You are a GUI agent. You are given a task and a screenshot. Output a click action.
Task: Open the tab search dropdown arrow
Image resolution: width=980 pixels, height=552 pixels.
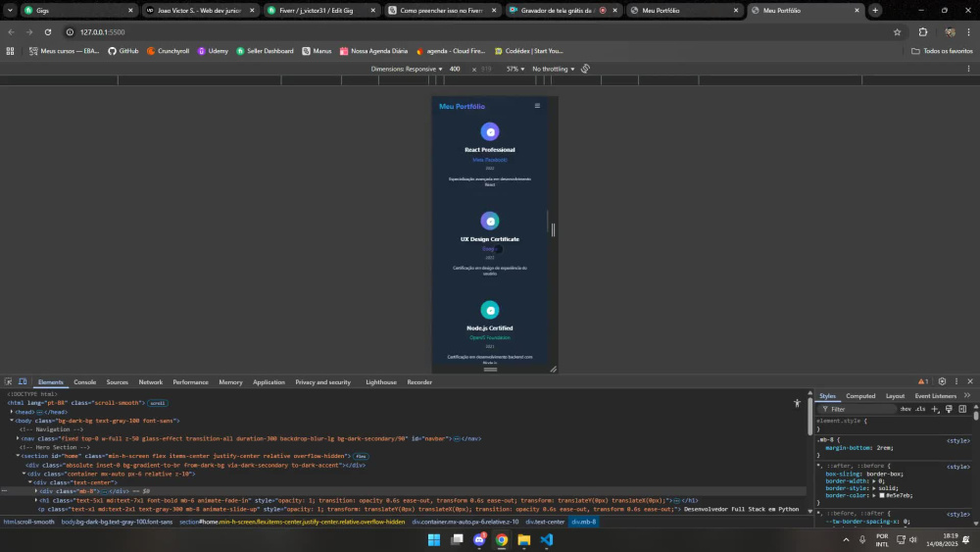point(10,10)
